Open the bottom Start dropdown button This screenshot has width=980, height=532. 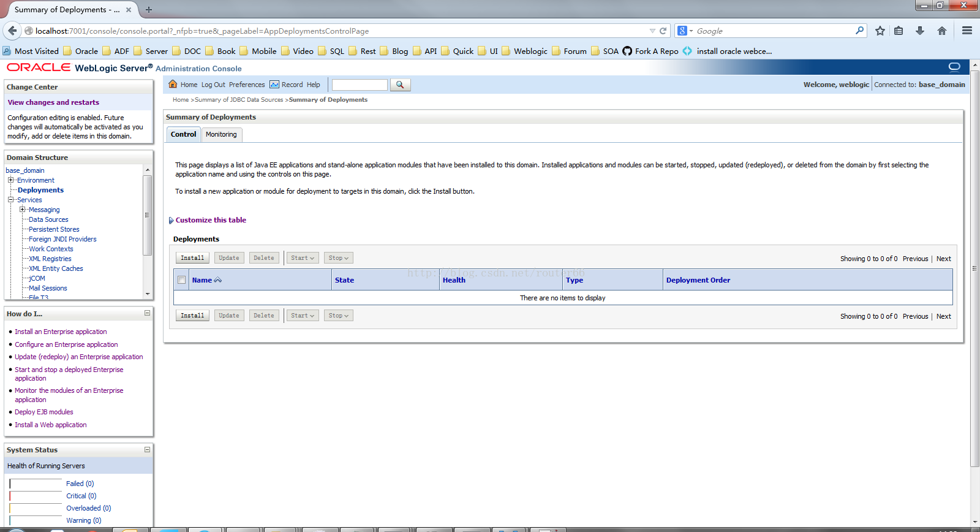[303, 316]
